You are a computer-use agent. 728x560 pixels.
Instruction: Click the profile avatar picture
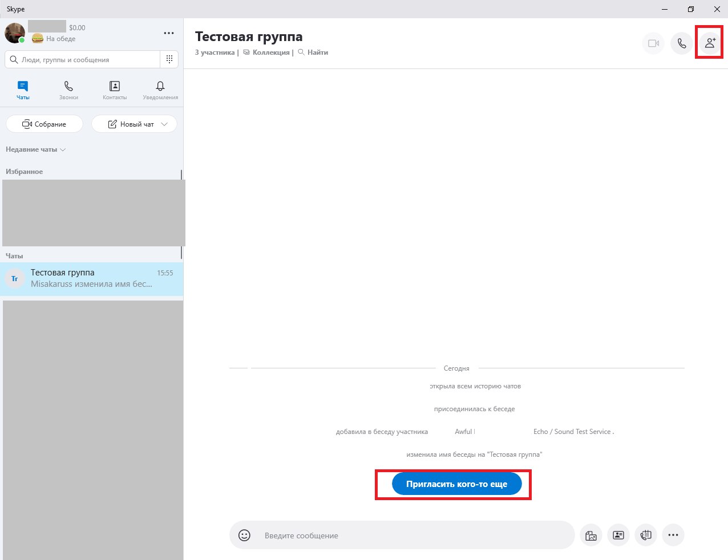15,33
